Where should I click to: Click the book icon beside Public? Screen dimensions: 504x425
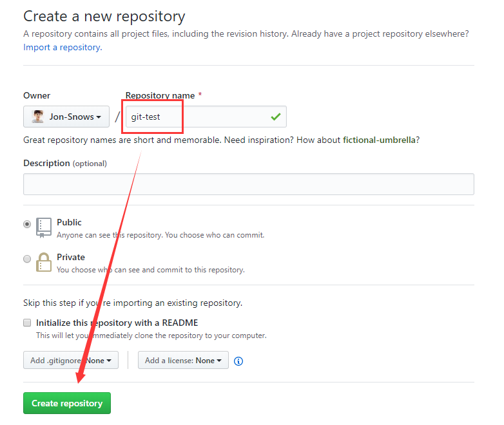[x=44, y=227]
